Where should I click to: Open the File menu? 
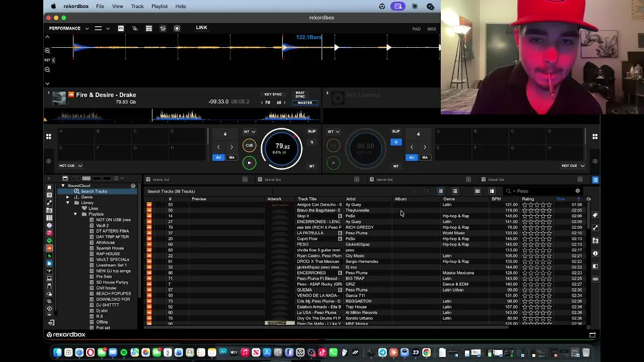tap(100, 6)
